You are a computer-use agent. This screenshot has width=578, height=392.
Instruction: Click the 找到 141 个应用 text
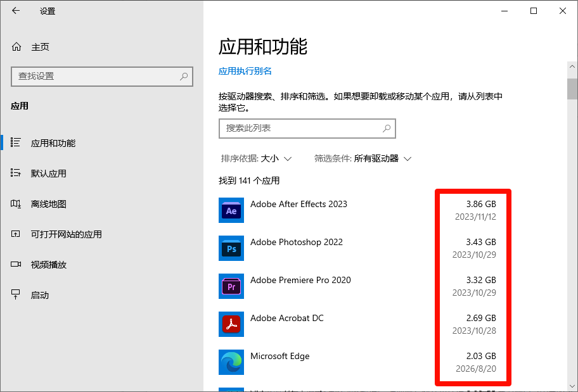tap(249, 181)
